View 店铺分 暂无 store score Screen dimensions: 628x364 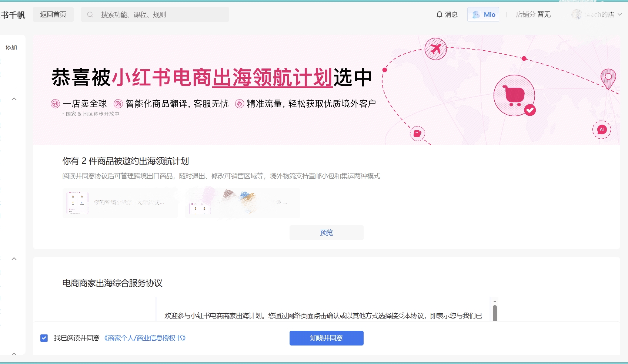click(x=533, y=14)
